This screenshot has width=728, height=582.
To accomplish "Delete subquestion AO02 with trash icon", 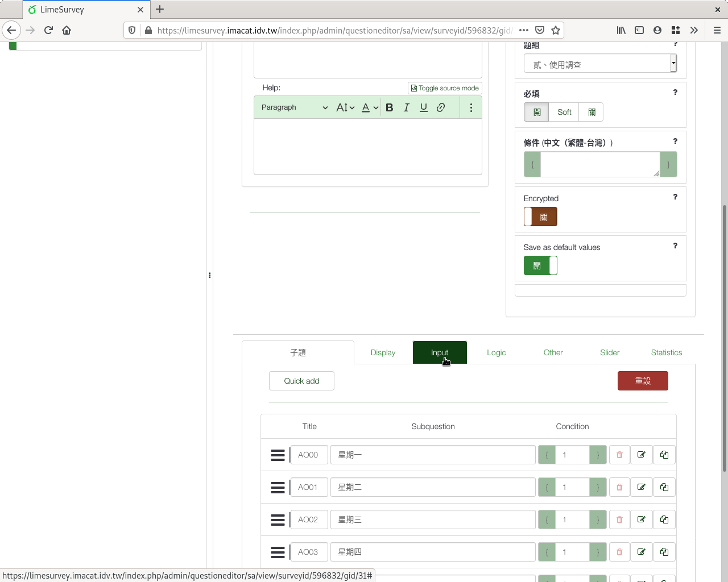I will (x=620, y=519).
